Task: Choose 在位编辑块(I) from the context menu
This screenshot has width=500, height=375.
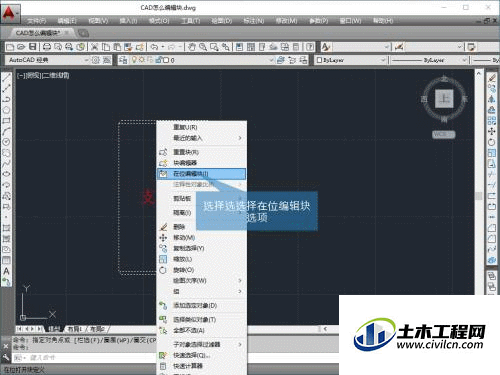Action: [x=201, y=174]
